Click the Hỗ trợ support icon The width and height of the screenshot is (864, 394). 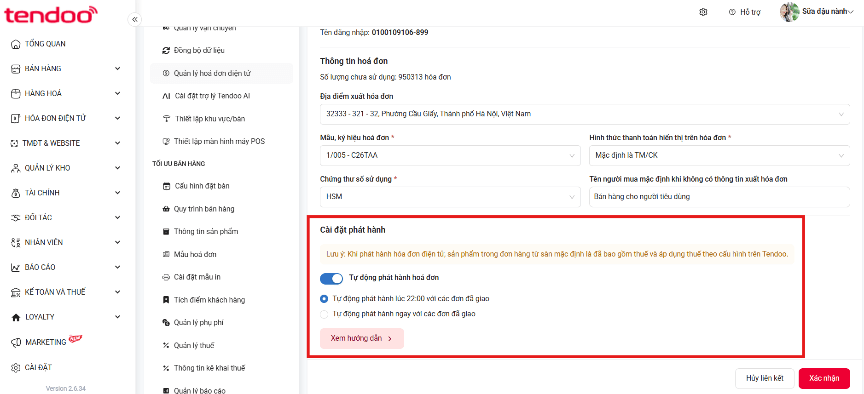[732, 12]
